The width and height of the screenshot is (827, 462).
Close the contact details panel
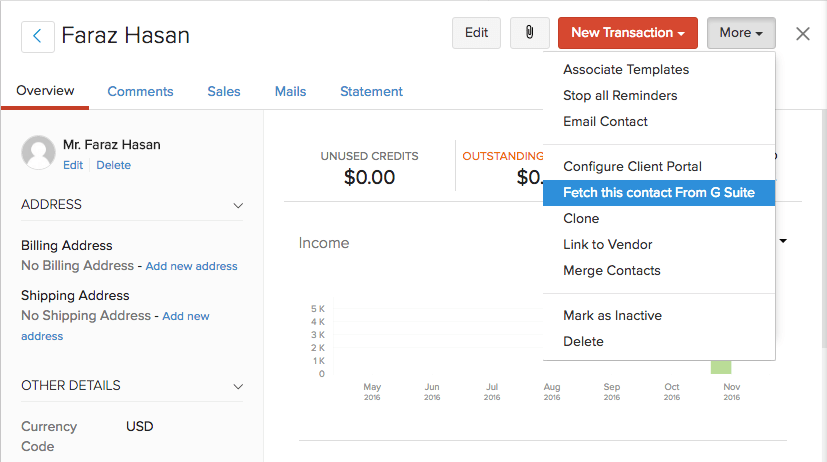point(802,34)
